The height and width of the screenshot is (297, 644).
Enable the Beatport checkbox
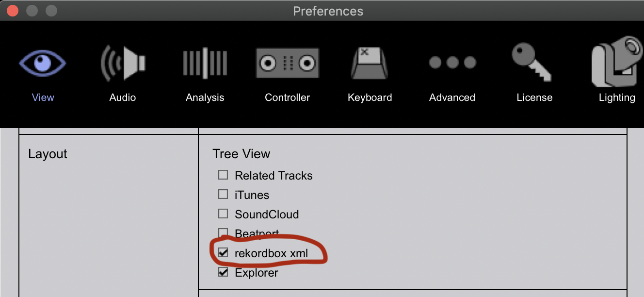(x=223, y=233)
